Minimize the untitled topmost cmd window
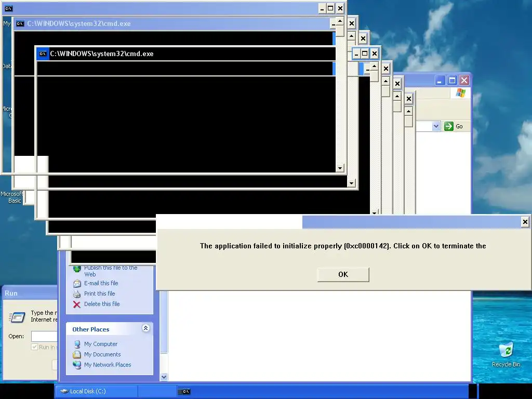This screenshot has height=399, width=532. point(322,8)
